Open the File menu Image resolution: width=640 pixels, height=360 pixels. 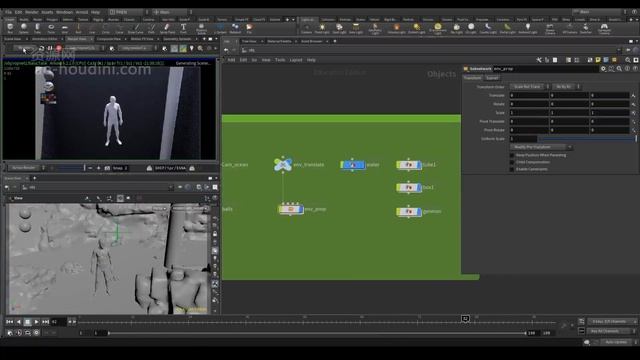tap(8, 12)
